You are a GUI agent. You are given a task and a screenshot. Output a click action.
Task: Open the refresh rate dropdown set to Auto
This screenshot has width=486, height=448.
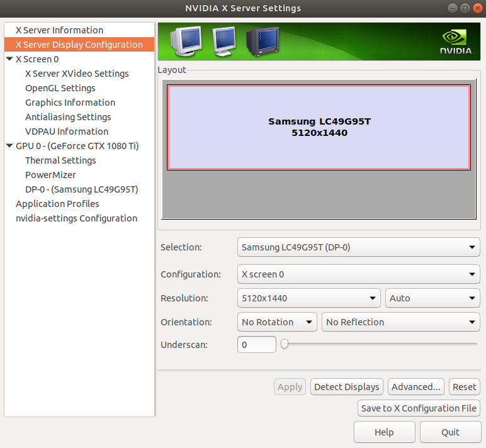[x=432, y=298]
